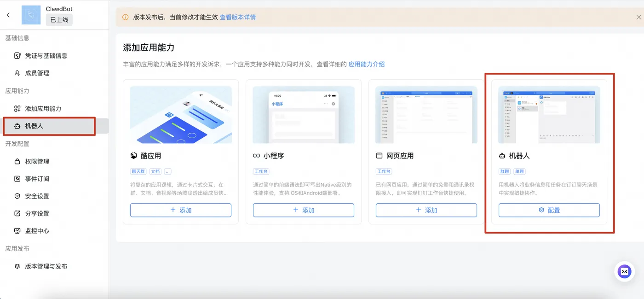The width and height of the screenshot is (644, 299).
Task: Click the 聊天群 tag on 酷应用
Action: point(138,171)
